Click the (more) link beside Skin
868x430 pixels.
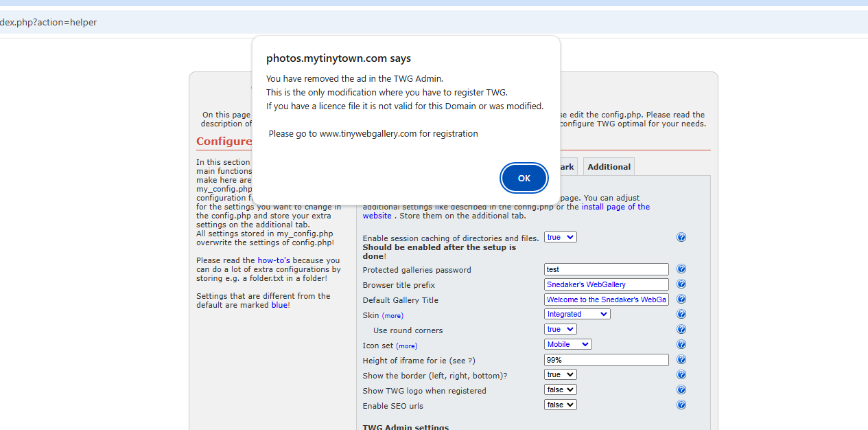[392, 316]
